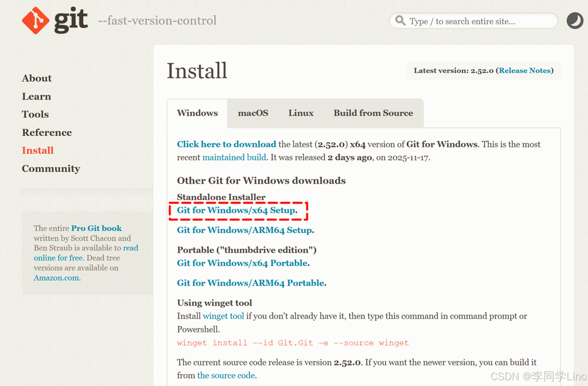
Task: Select Install in the sidebar navigation
Action: (38, 150)
